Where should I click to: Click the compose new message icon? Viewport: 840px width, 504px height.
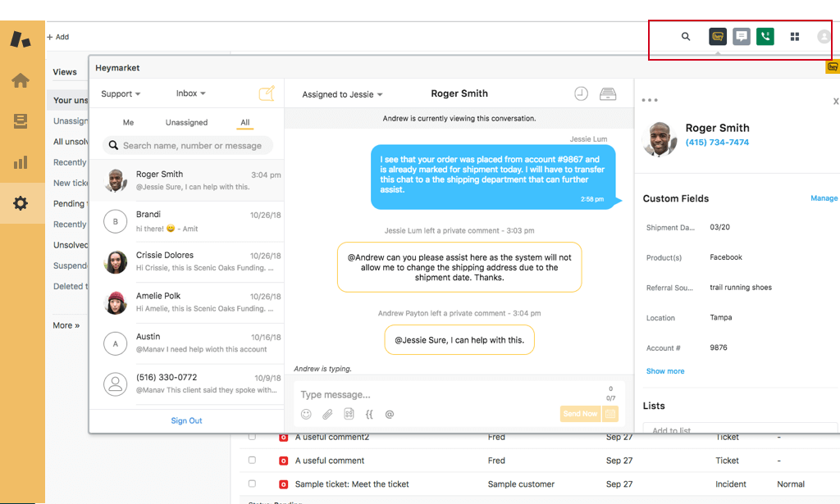(x=267, y=93)
